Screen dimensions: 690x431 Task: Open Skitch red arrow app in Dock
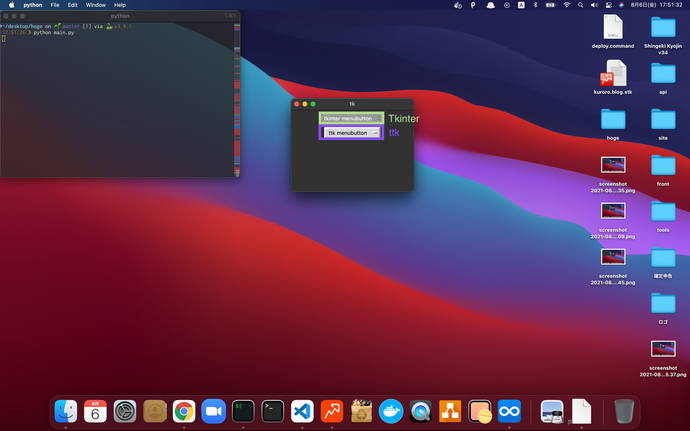coord(332,411)
